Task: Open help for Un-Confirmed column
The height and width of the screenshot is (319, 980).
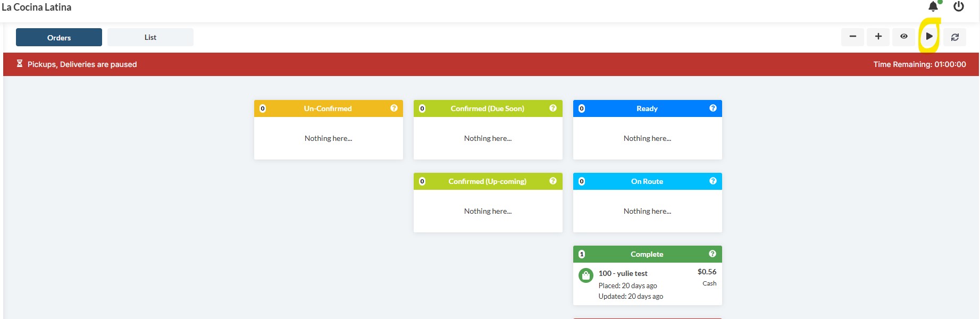Action: click(x=394, y=108)
